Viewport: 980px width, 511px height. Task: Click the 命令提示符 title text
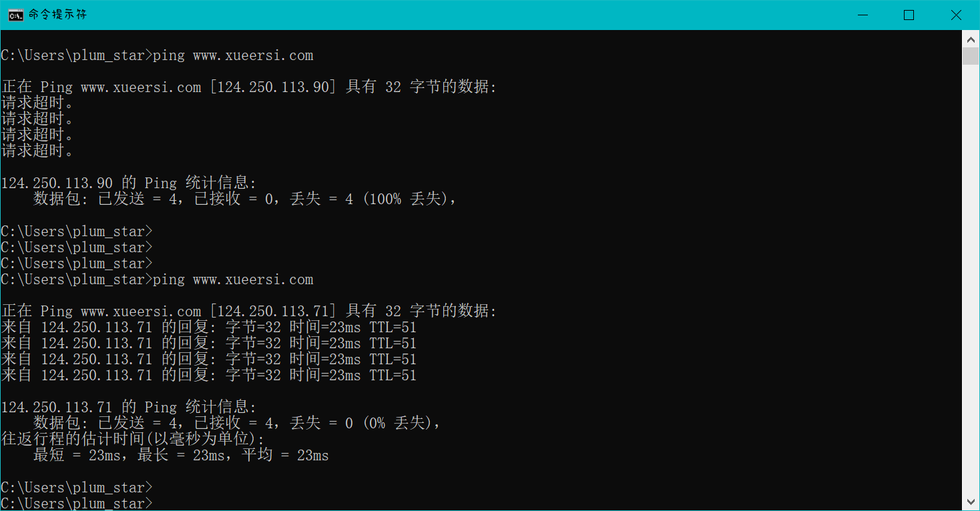click(x=57, y=15)
